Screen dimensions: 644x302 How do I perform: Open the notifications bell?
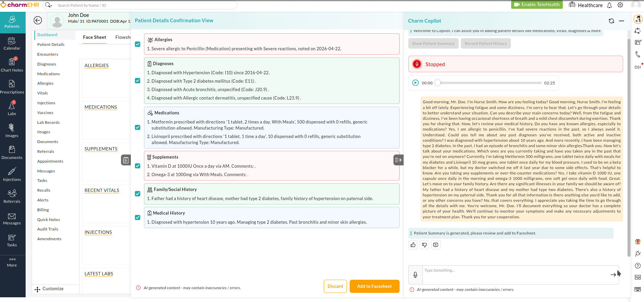coord(609,5)
